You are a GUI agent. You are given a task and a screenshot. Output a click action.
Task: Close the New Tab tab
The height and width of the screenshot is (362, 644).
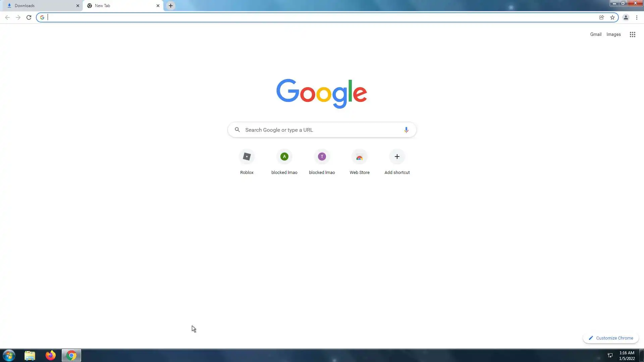click(158, 6)
